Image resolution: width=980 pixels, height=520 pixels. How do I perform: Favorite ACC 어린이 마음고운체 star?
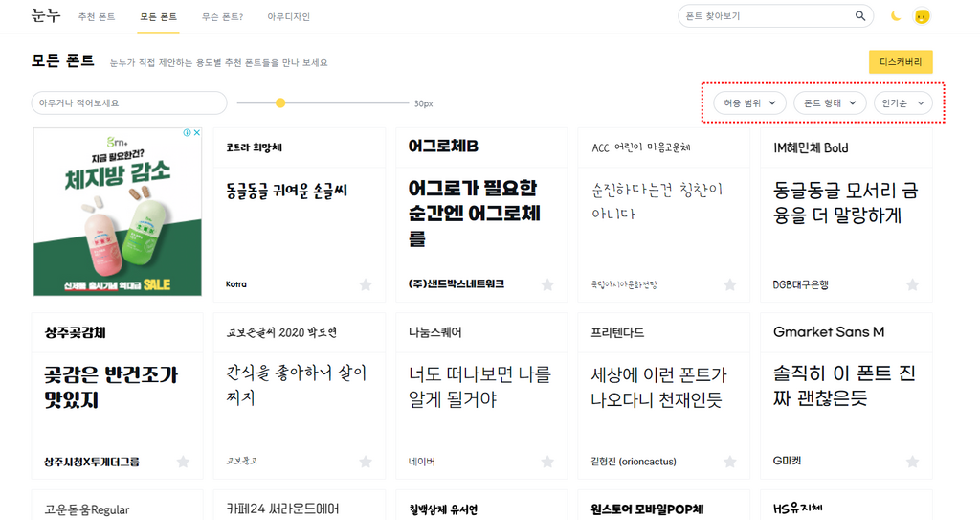tap(730, 284)
